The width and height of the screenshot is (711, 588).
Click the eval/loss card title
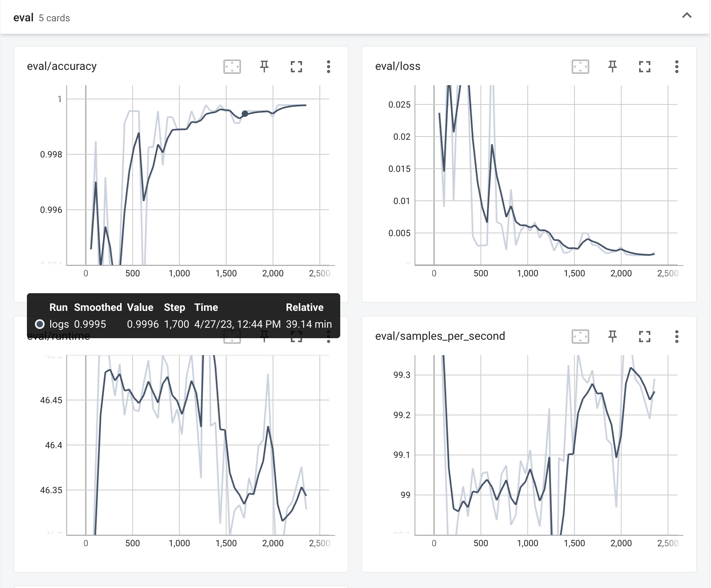pos(398,66)
